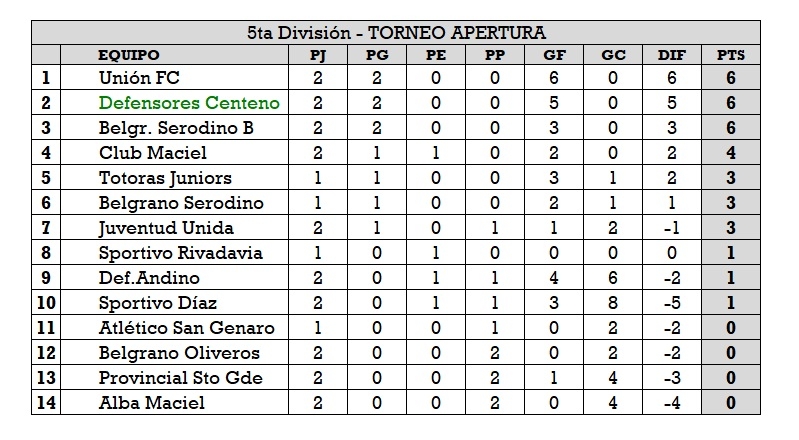Click the Juventud Unida team name

click(166, 228)
